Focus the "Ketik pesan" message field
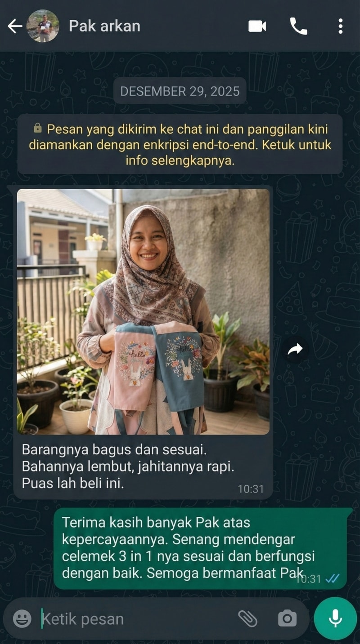Image resolution: width=360 pixels, height=644 pixels. 135,619
